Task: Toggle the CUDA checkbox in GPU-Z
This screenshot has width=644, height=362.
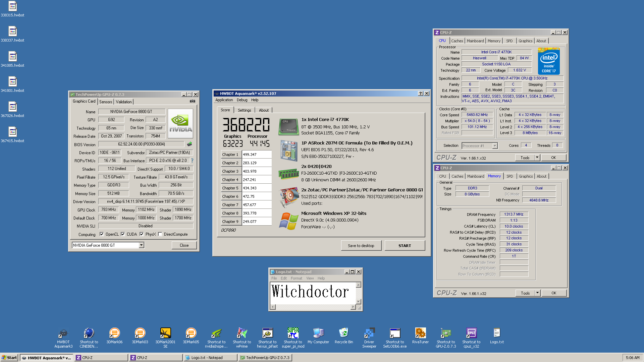Action: [x=123, y=234]
